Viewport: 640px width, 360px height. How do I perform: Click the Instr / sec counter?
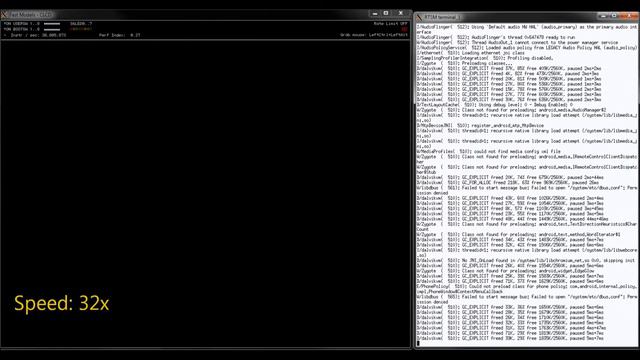pyautogui.click(x=38, y=35)
